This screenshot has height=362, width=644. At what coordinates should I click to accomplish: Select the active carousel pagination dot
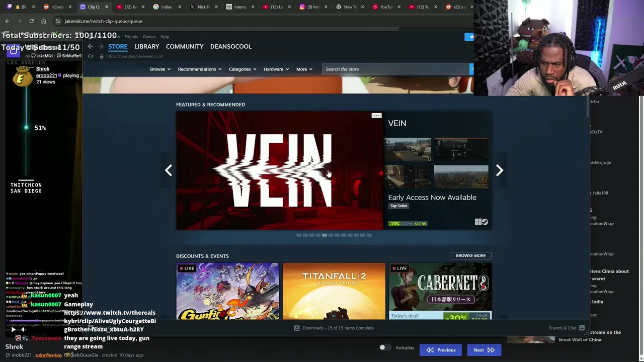(x=324, y=235)
